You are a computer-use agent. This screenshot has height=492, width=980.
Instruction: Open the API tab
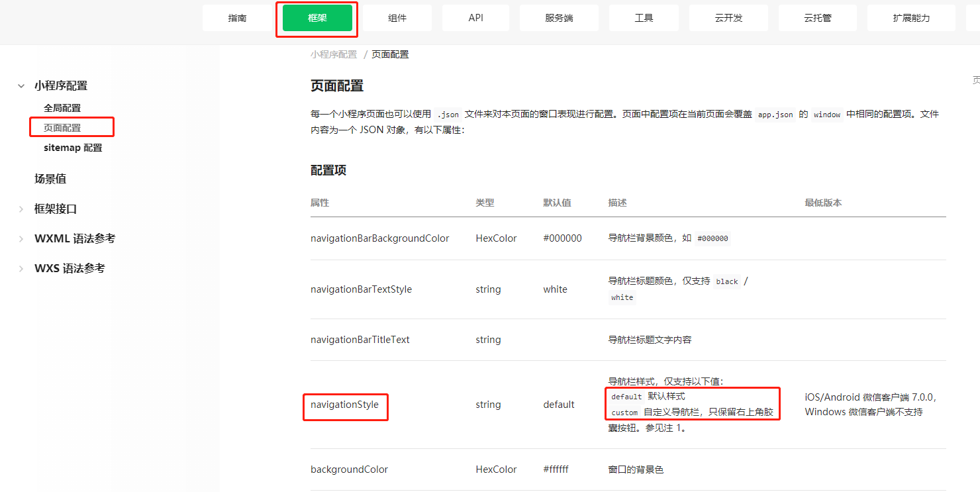click(x=475, y=18)
